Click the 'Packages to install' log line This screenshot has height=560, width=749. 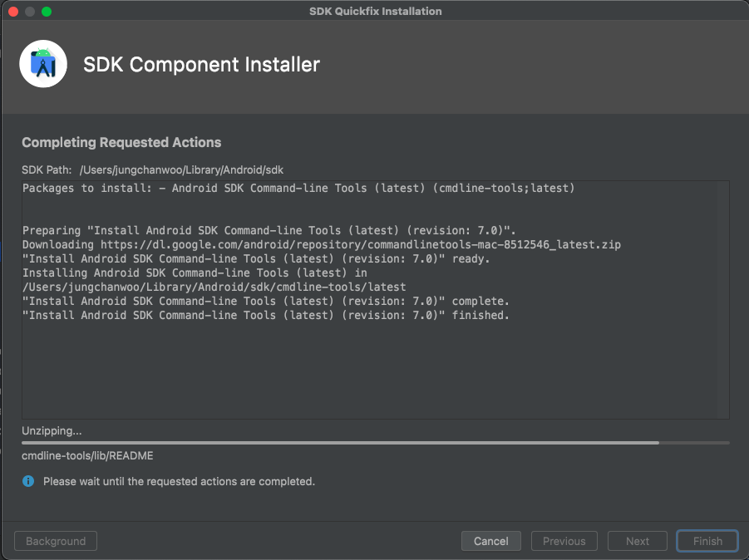[298, 188]
